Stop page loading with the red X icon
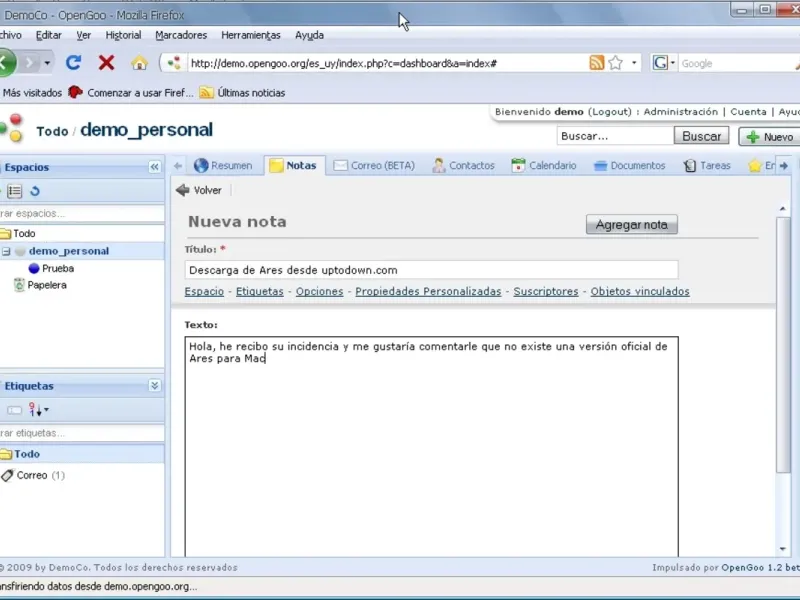 pyautogui.click(x=106, y=63)
